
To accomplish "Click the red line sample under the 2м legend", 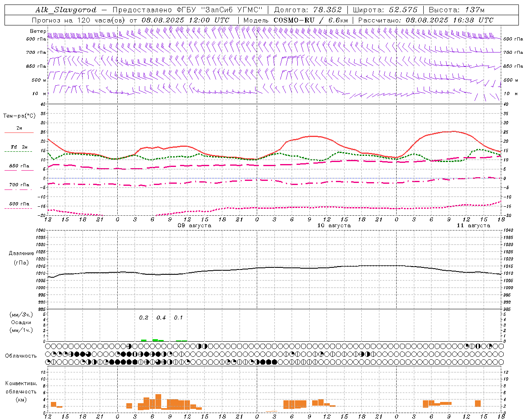I will click(x=19, y=133).
